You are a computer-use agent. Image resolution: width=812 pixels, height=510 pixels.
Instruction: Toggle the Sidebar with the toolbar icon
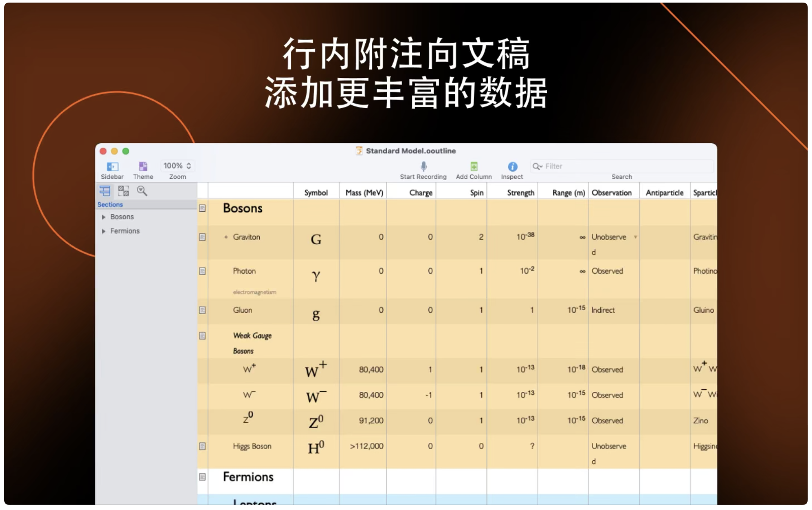pyautogui.click(x=112, y=167)
